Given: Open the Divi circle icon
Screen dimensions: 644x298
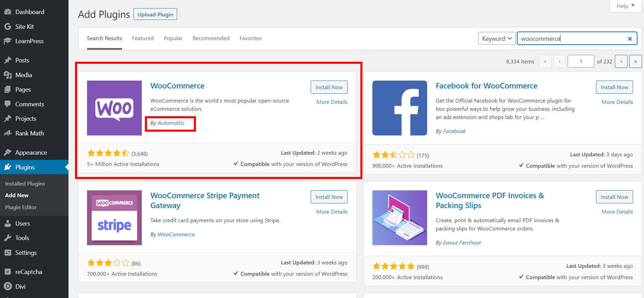Looking at the screenshot, I should [8, 286].
